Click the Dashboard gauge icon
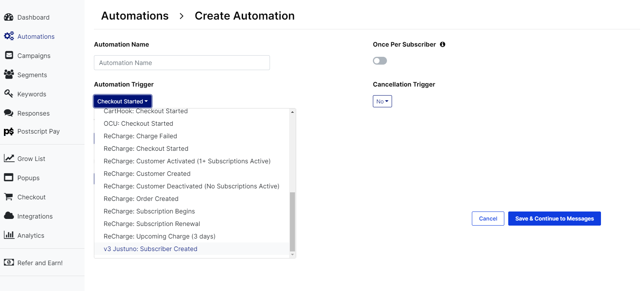This screenshot has width=644, height=291. 9,17
